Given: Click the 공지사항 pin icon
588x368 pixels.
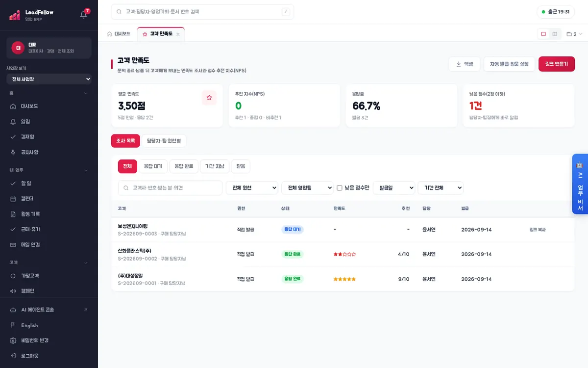Looking at the screenshot, I should pyautogui.click(x=13, y=152).
